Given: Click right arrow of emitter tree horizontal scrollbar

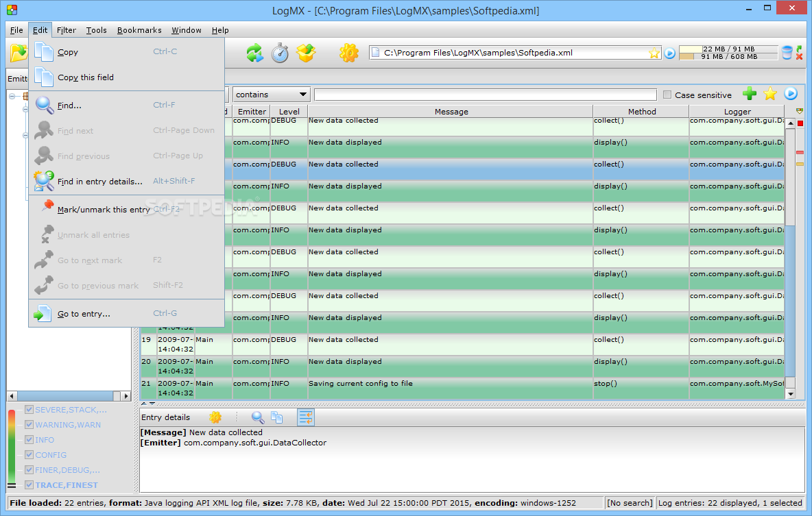Looking at the screenshot, I should point(126,396).
